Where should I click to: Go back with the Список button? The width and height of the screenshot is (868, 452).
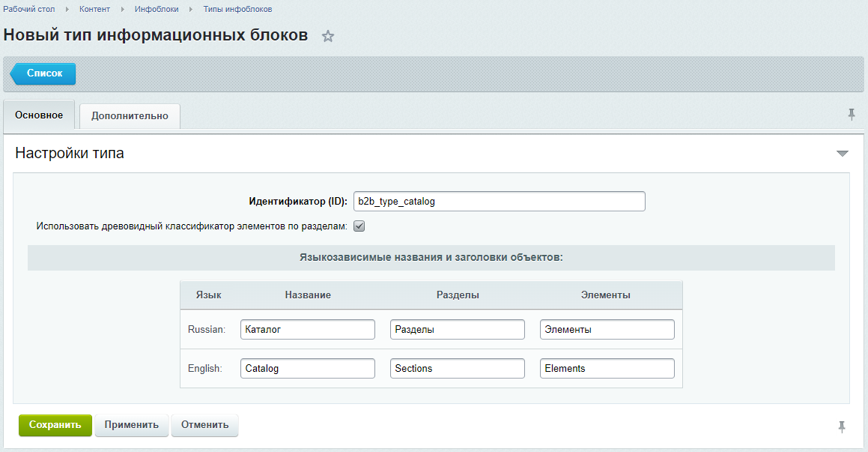(x=43, y=73)
